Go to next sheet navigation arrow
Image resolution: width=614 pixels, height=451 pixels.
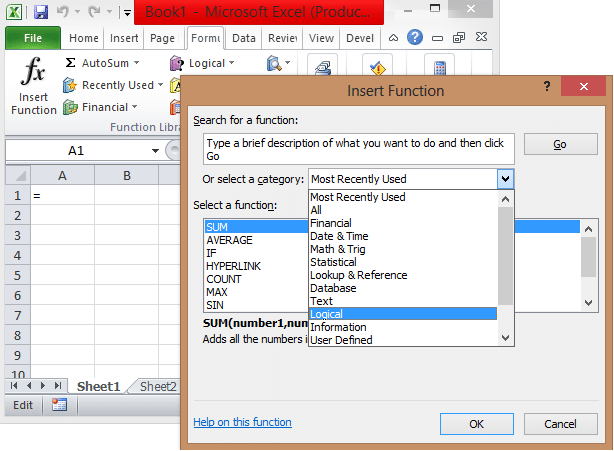(43, 386)
